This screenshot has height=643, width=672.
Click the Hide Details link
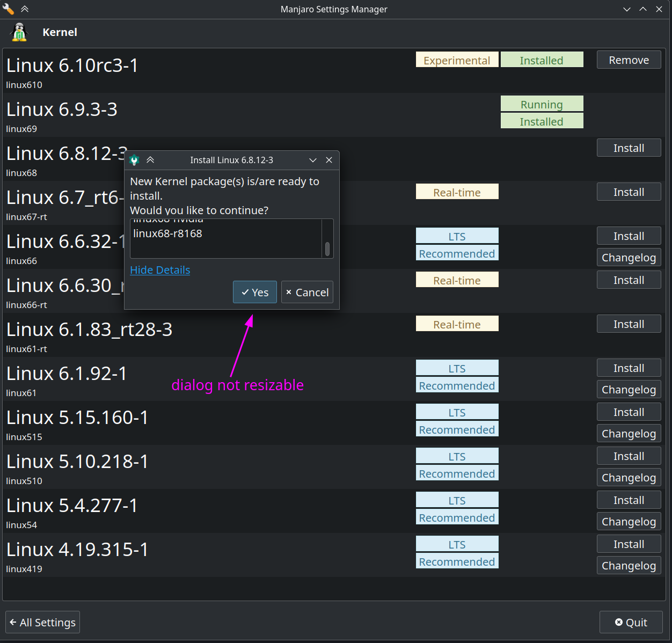[x=160, y=270]
